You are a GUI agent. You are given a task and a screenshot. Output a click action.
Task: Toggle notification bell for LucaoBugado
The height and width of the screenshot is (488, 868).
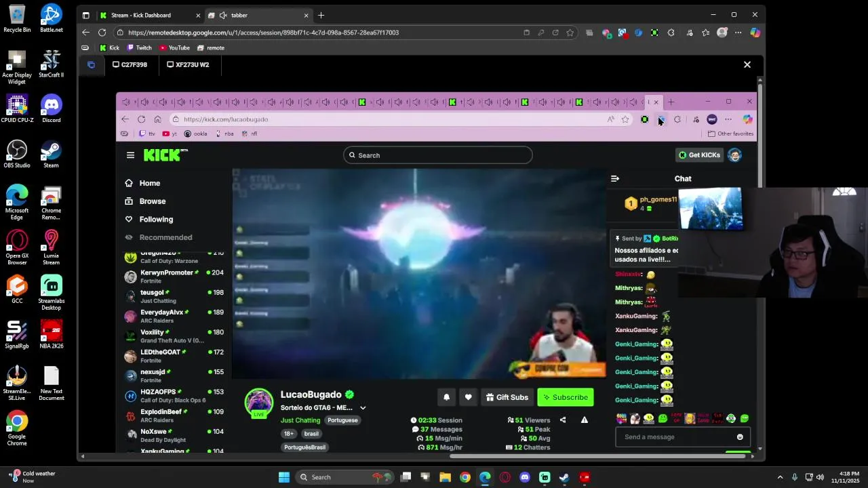click(446, 397)
